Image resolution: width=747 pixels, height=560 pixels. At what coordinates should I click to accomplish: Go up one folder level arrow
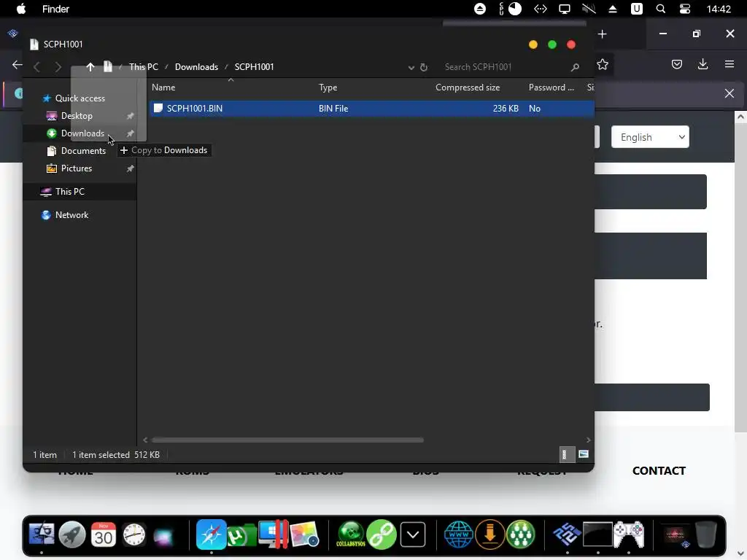pyautogui.click(x=90, y=66)
